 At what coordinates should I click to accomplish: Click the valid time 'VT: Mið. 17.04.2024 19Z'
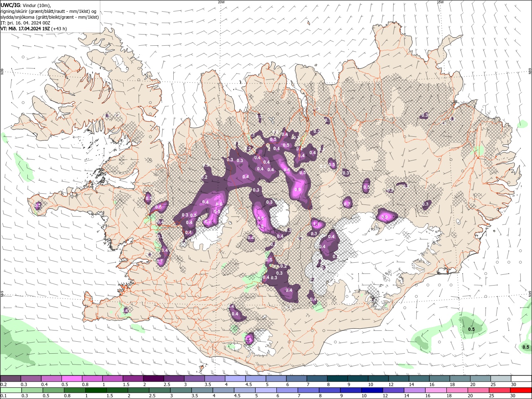pos(25,29)
